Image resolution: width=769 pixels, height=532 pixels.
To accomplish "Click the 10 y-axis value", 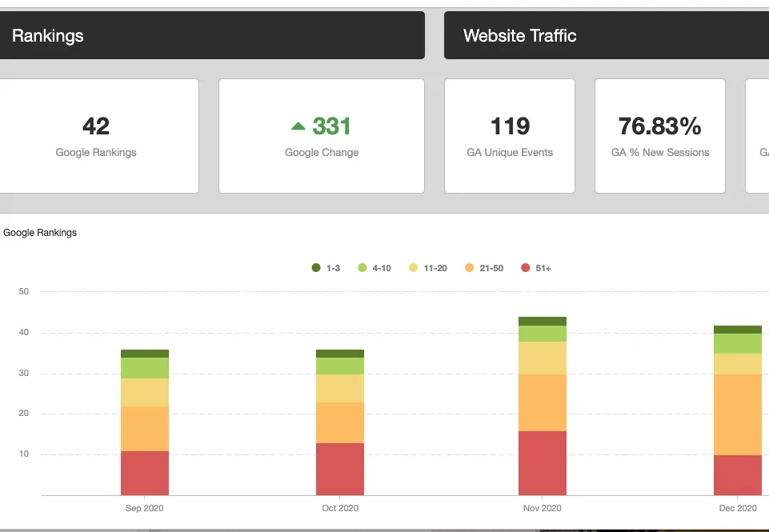I will 23,454.
